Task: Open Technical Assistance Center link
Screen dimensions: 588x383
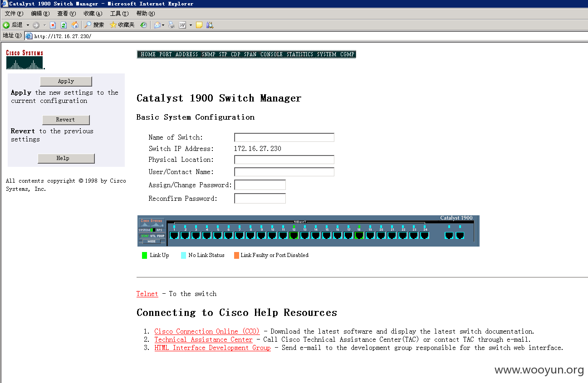Action: click(203, 339)
